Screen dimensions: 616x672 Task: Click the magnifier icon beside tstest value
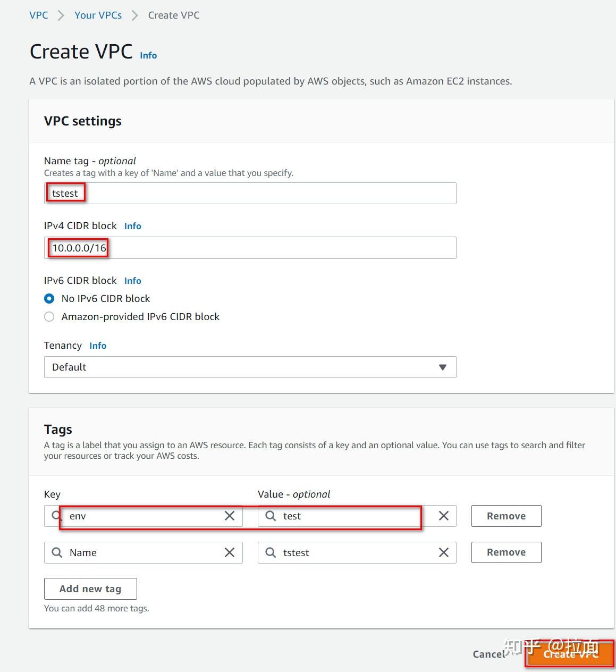(x=270, y=552)
